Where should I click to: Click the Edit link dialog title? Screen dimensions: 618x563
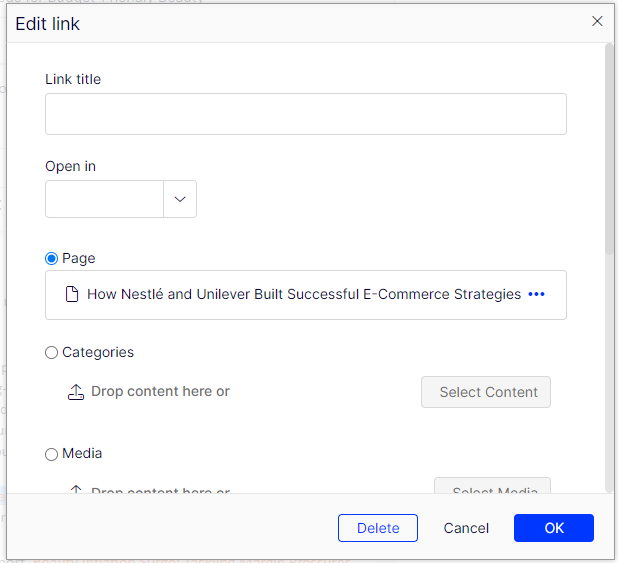pos(48,24)
